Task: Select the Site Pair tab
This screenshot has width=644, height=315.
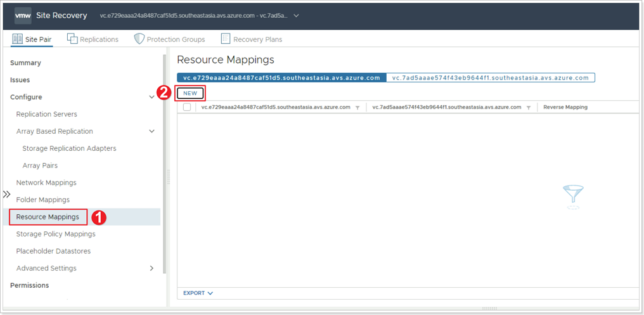Action: tap(32, 39)
